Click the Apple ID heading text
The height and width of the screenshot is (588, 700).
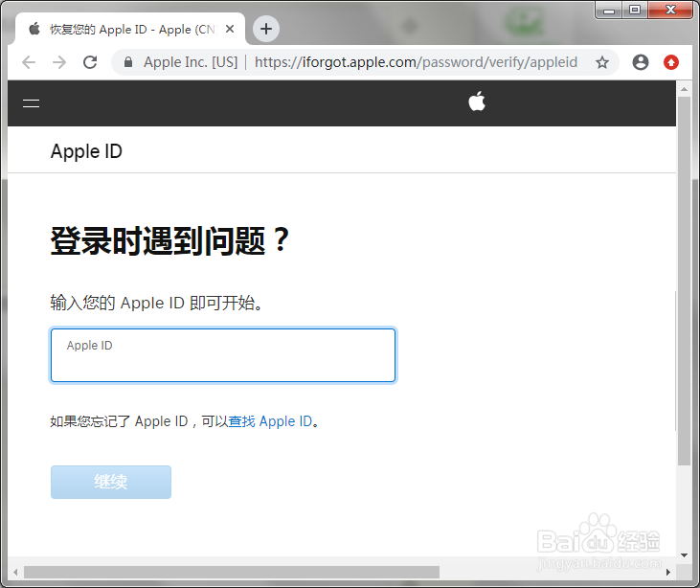coord(86,151)
